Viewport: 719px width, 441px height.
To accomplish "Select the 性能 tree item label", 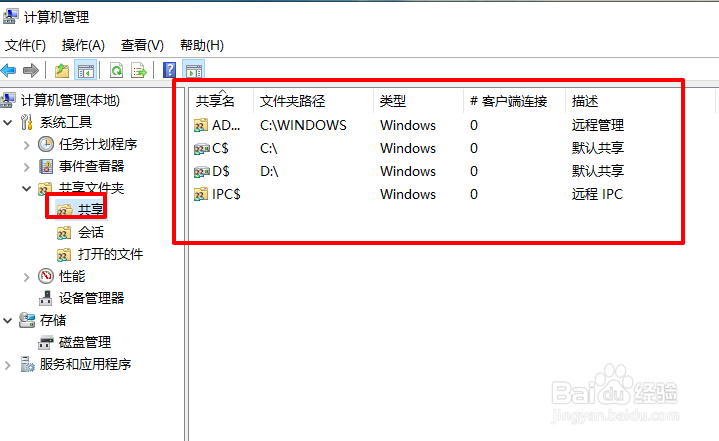I will coord(72,276).
